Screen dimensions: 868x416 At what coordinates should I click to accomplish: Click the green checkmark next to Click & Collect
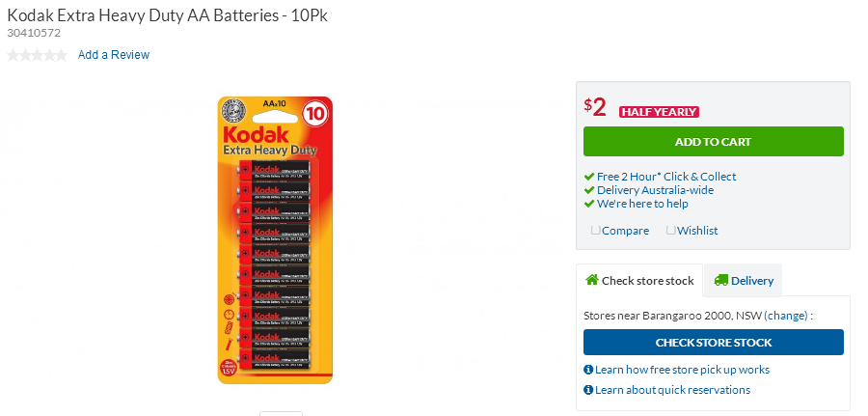pyautogui.click(x=589, y=177)
